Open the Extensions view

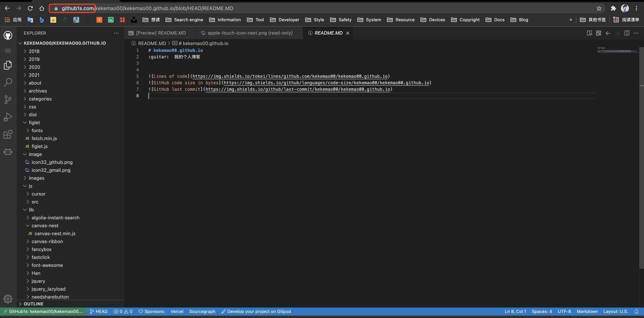8,134
